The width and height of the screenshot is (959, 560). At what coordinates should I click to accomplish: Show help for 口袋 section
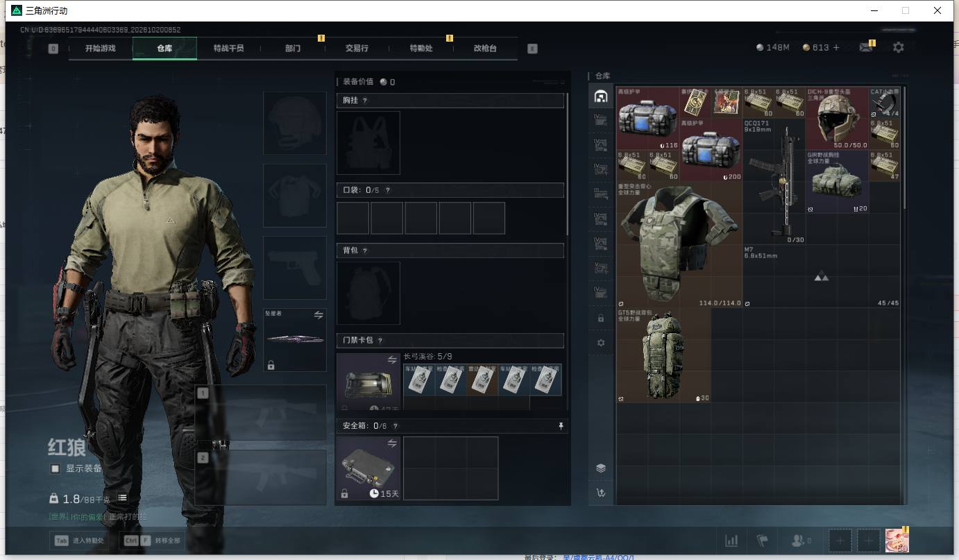click(387, 190)
